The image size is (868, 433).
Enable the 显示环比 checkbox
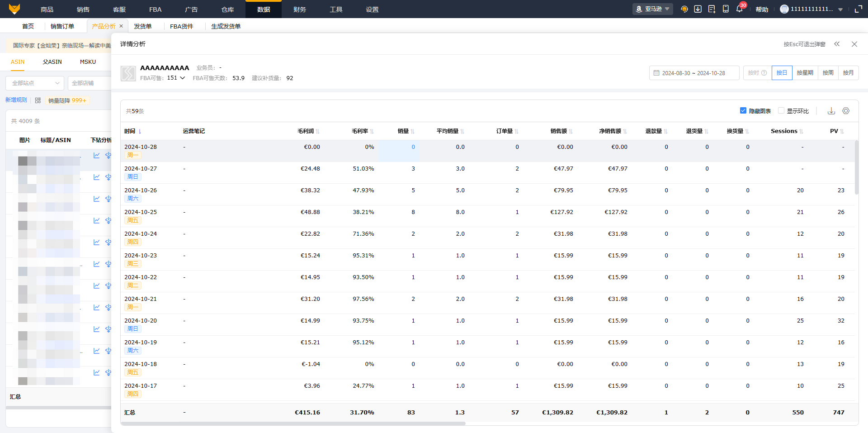click(781, 111)
